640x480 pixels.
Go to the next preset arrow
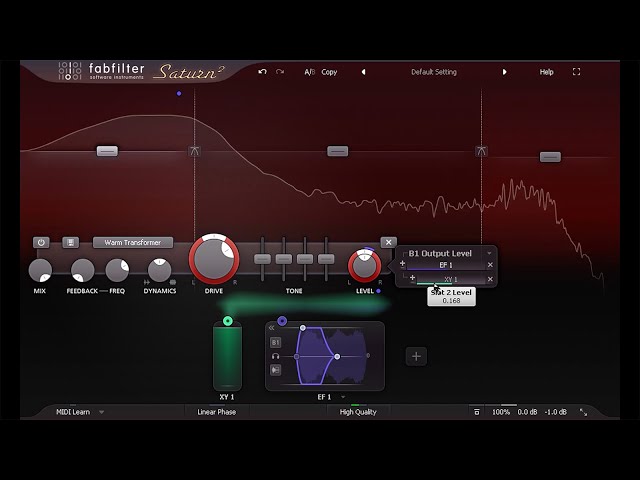pyautogui.click(x=504, y=72)
